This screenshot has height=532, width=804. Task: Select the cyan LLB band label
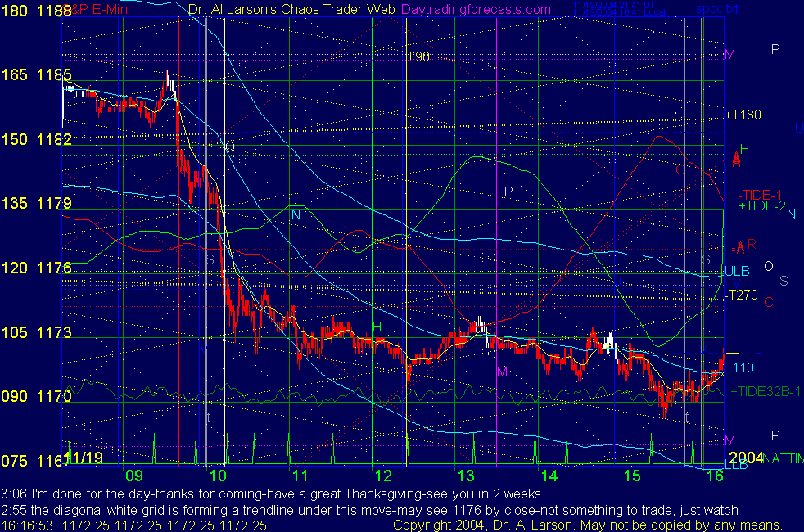(736, 465)
